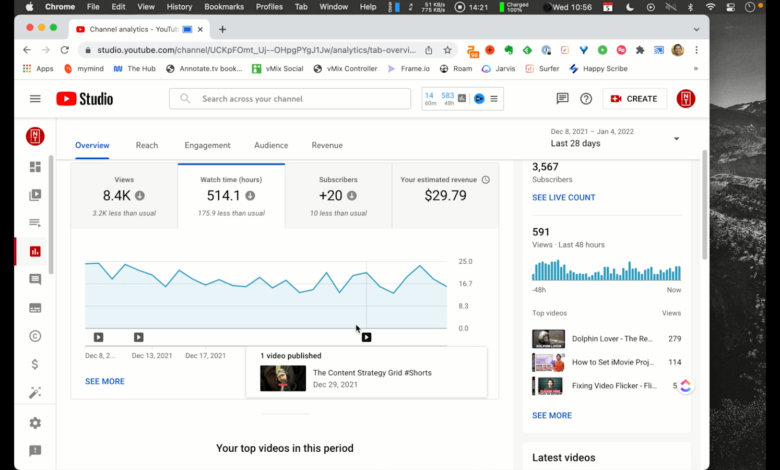Open the comments notification icon in header
This screenshot has height=470, width=780.
tap(562, 98)
